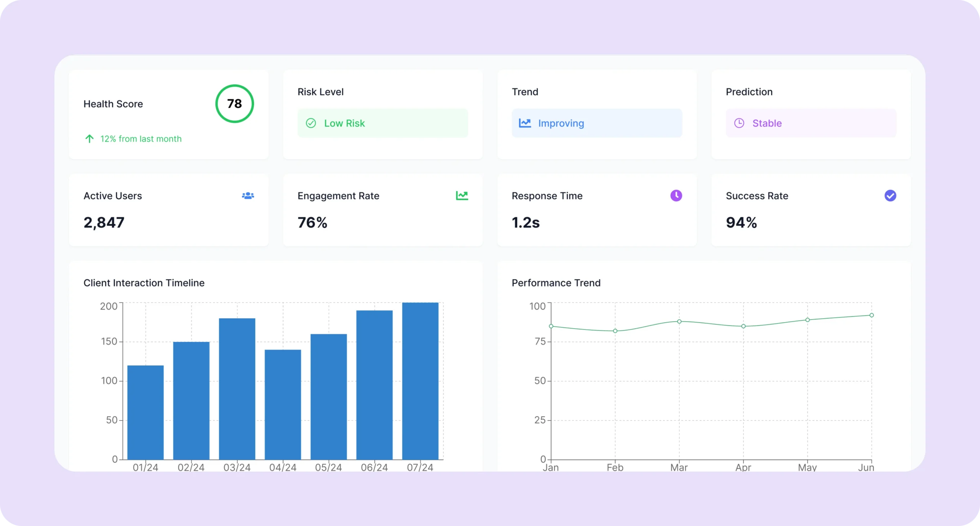The height and width of the screenshot is (526, 980).
Task: Click the Active Users 2,847 value
Action: click(104, 223)
